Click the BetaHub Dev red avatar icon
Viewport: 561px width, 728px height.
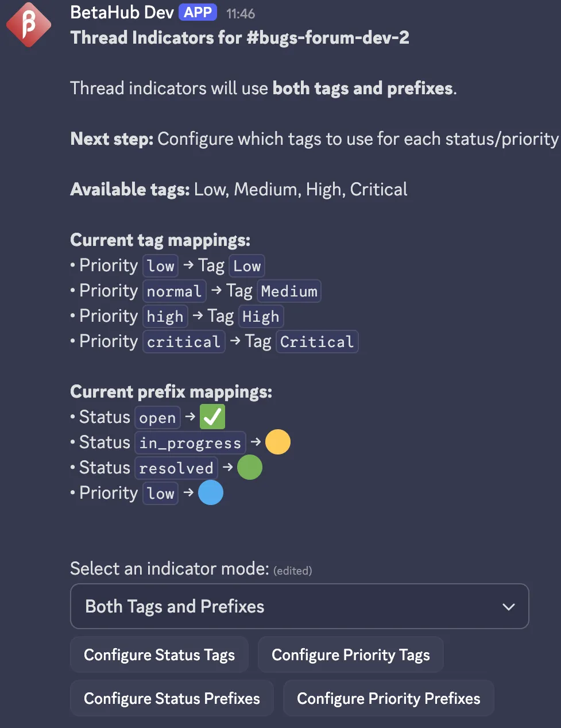(x=28, y=25)
